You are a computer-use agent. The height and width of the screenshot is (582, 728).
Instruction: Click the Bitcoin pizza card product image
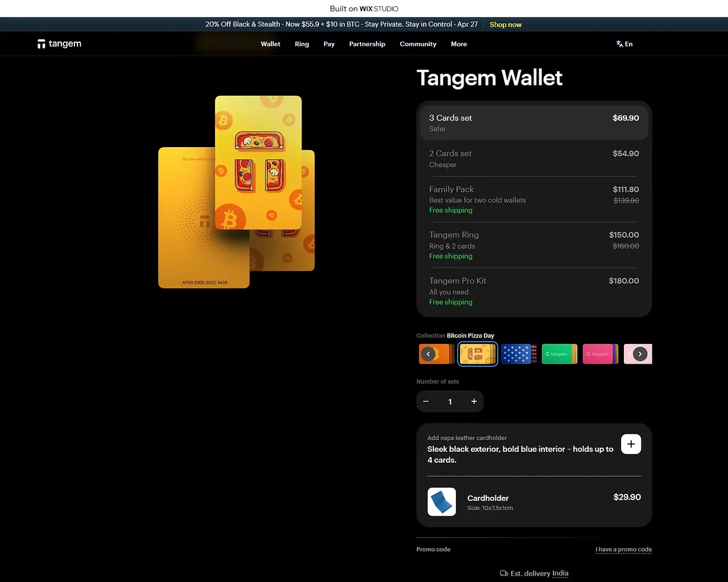[258, 163]
